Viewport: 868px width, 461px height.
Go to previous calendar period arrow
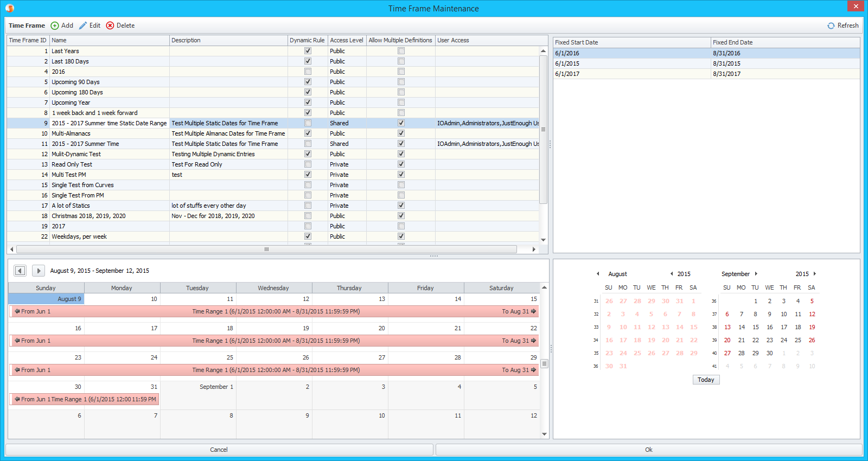(x=20, y=271)
